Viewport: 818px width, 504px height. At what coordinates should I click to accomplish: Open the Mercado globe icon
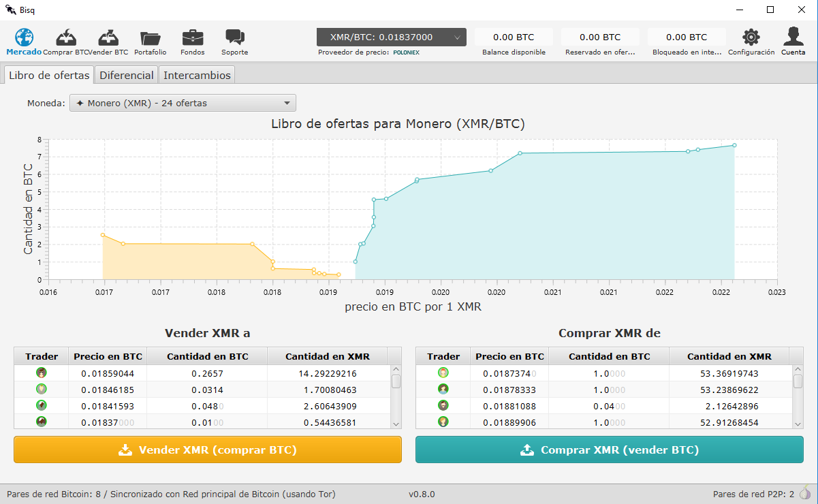click(x=25, y=37)
